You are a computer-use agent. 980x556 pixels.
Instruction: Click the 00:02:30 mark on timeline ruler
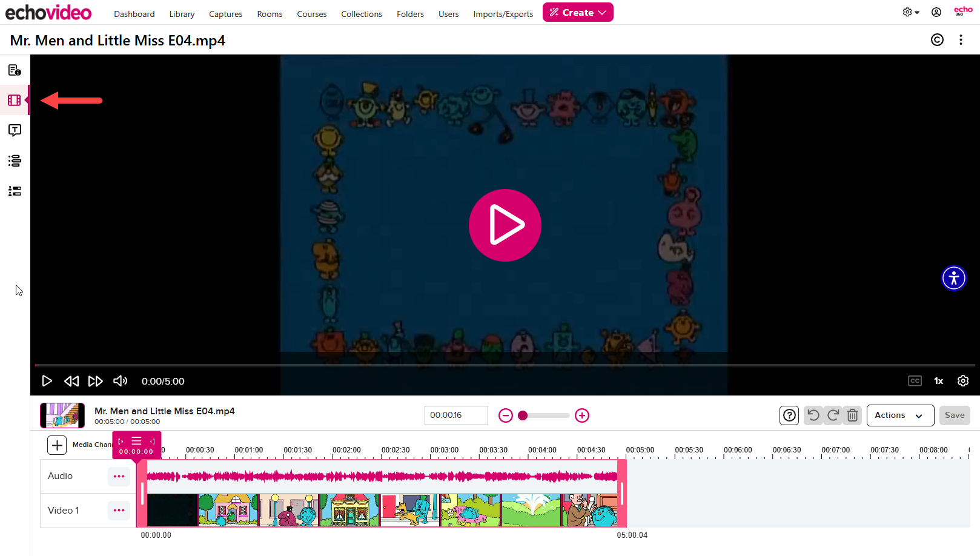point(396,450)
